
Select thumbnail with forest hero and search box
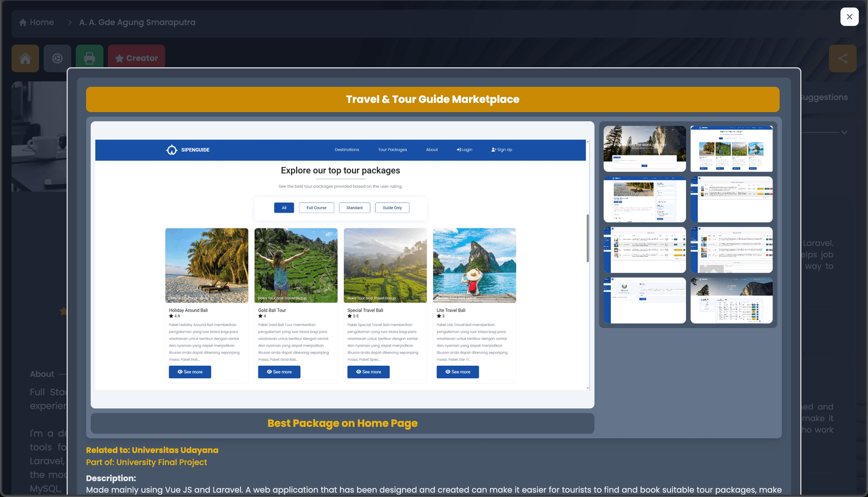[x=644, y=149]
